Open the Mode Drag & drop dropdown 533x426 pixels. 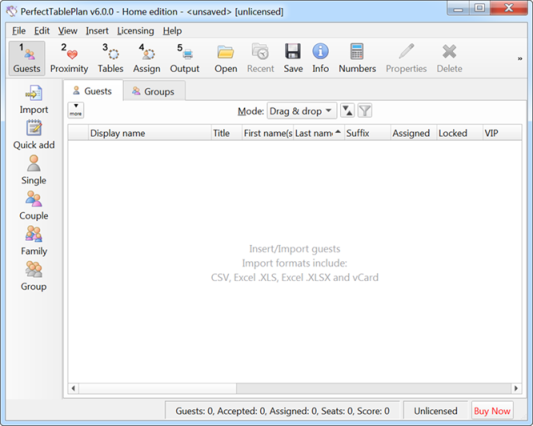(x=302, y=111)
